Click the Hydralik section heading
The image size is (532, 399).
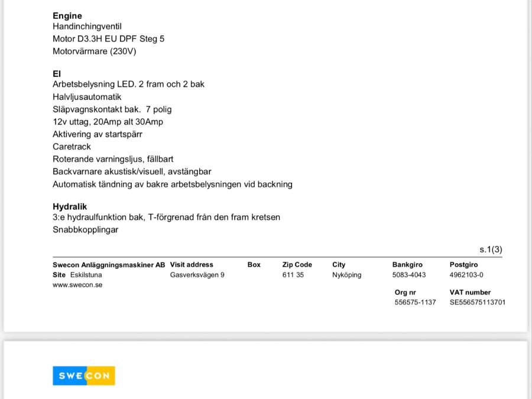point(70,207)
